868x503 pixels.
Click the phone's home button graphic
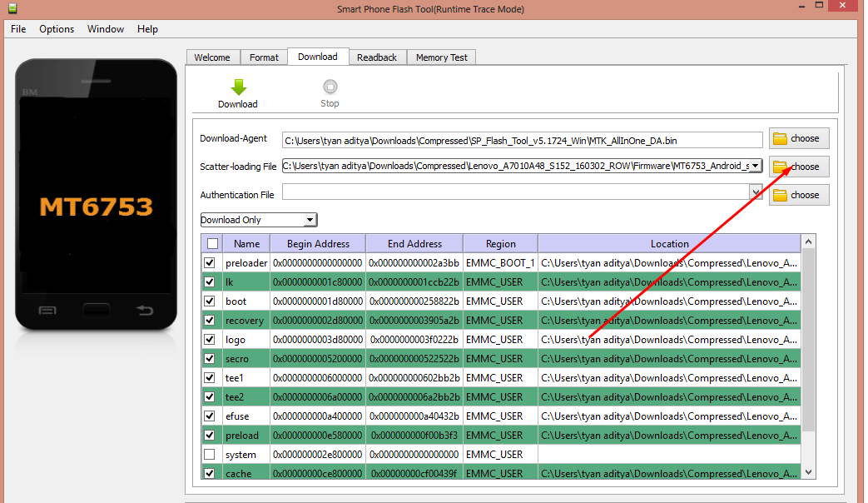(96, 311)
